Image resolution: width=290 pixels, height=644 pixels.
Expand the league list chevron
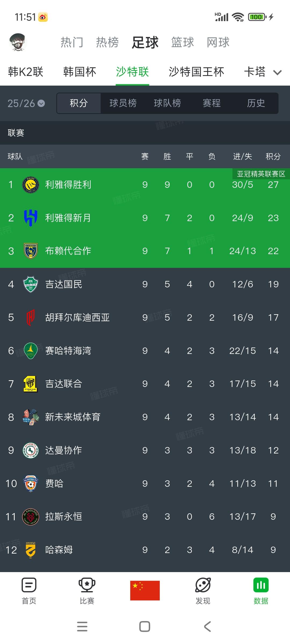[277, 72]
